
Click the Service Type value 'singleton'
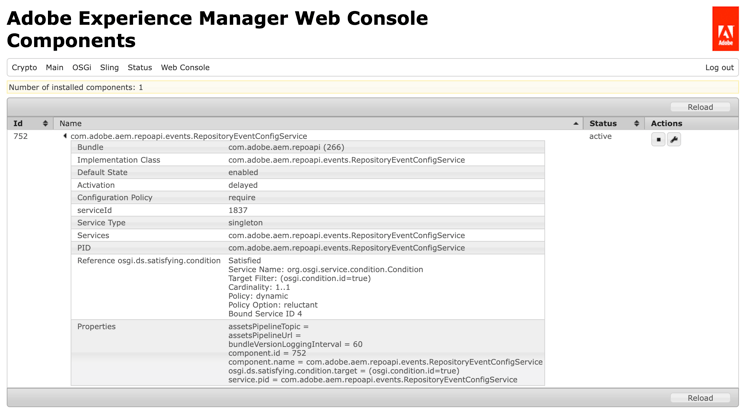coord(245,223)
